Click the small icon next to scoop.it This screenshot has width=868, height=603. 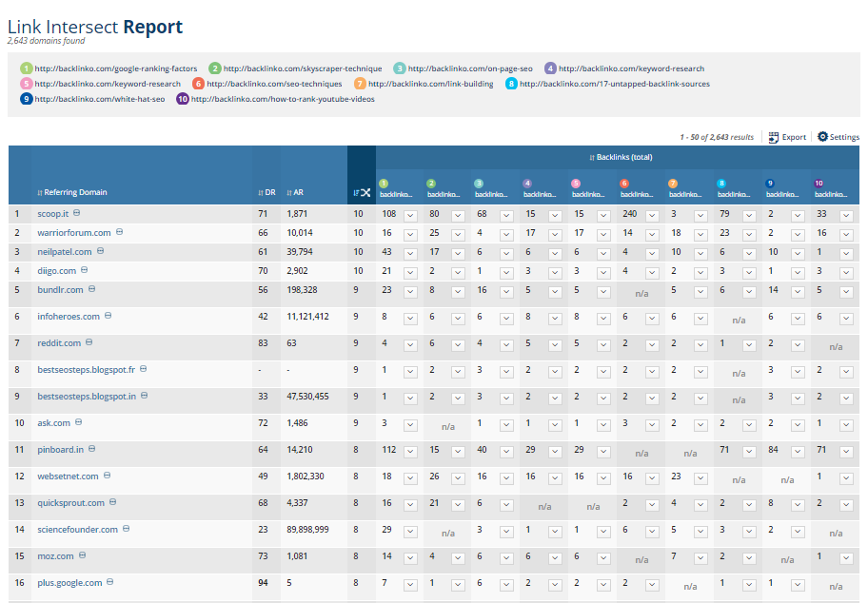click(77, 214)
